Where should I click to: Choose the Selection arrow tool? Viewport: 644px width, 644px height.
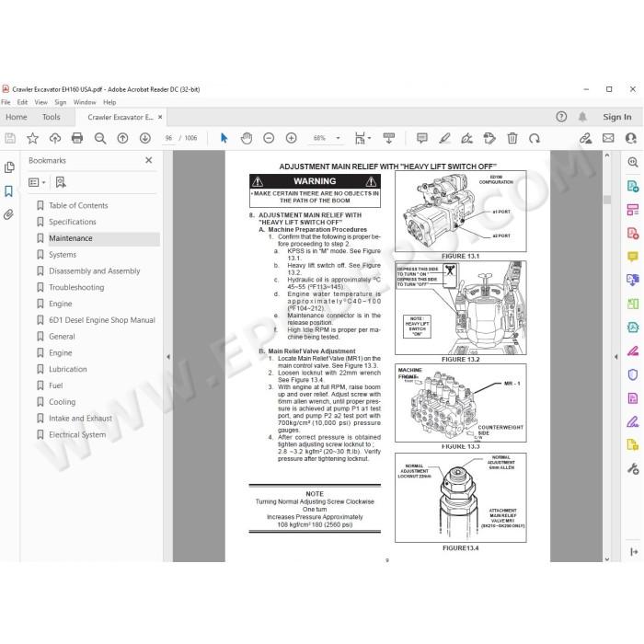tap(224, 138)
